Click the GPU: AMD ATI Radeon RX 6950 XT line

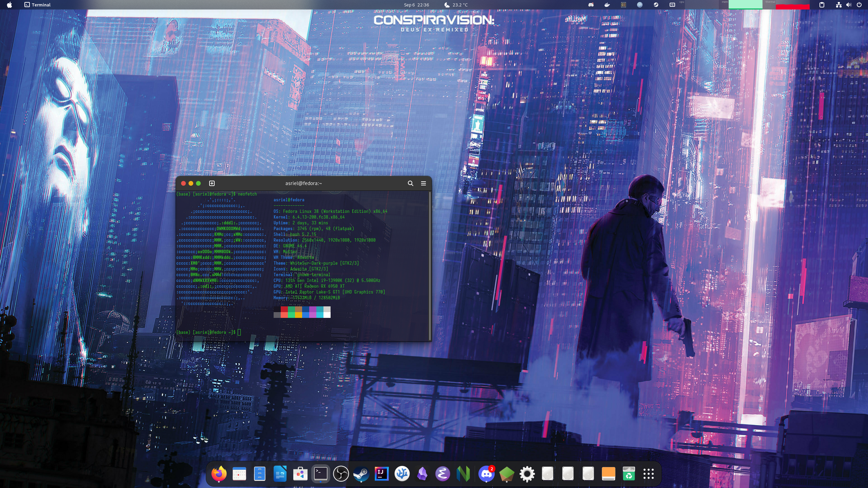(x=309, y=286)
